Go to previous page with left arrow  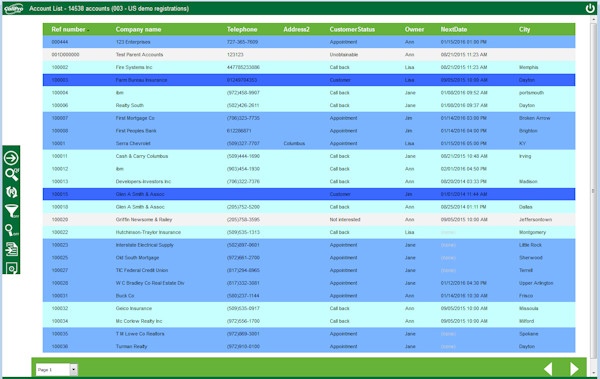[548, 369]
